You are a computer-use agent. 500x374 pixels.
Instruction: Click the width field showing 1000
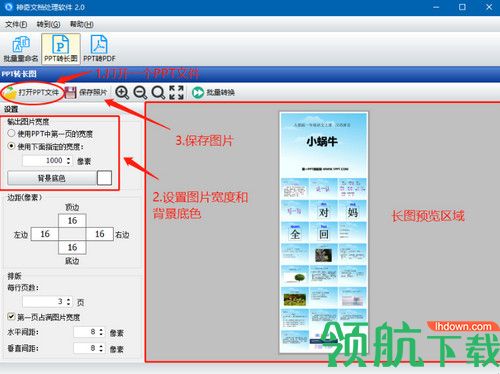coord(44,161)
